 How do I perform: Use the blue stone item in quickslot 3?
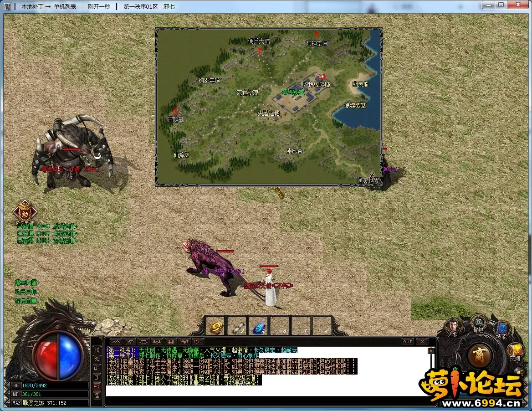coord(259,327)
